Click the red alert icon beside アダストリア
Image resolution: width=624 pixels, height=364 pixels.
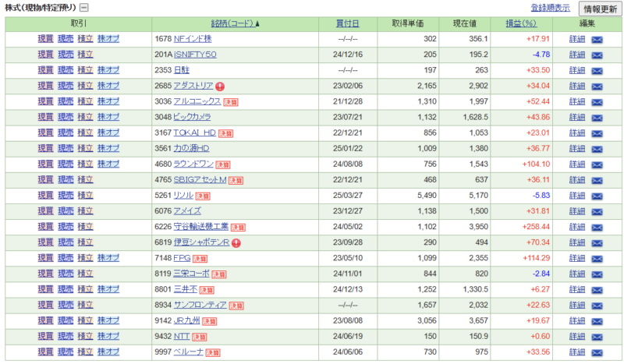[x=220, y=87]
